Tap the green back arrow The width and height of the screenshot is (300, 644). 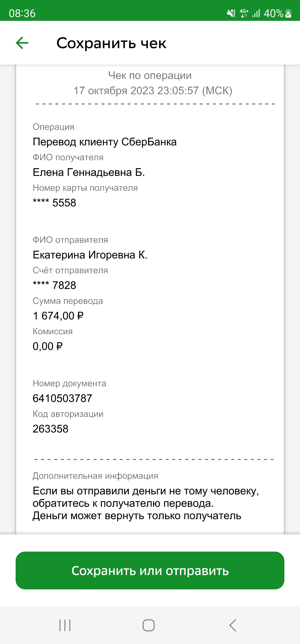pyautogui.click(x=22, y=43)
